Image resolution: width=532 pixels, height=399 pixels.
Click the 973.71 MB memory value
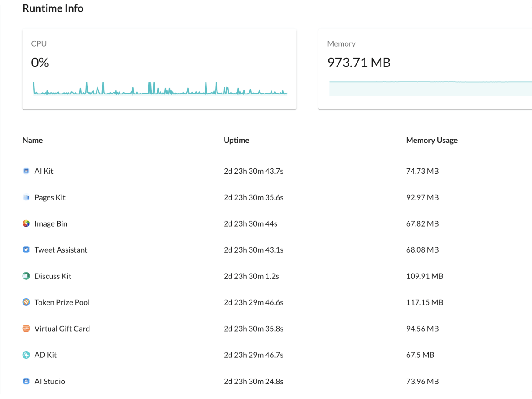[x=359, y=63]
